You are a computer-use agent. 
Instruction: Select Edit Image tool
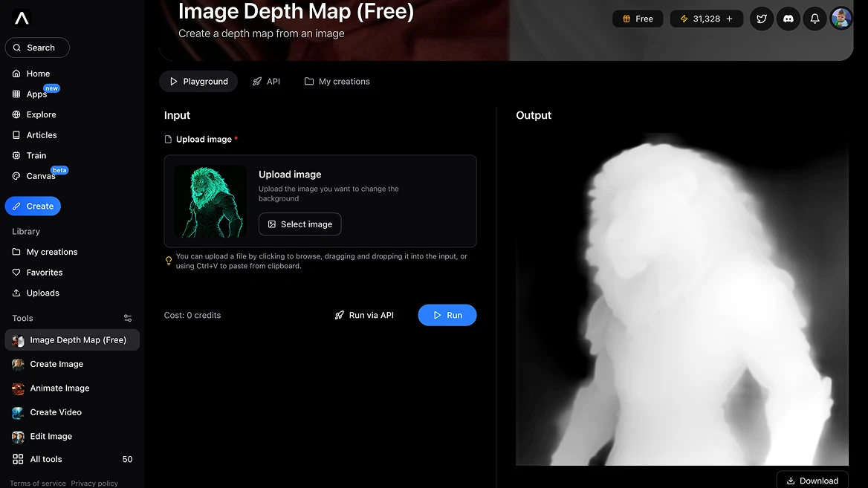(x=51, y=437)
